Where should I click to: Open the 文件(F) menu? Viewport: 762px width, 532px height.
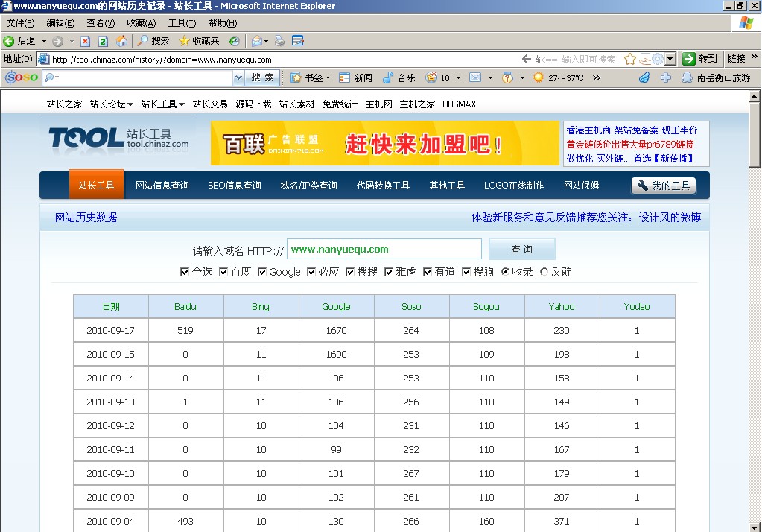(x=20, y=23)
